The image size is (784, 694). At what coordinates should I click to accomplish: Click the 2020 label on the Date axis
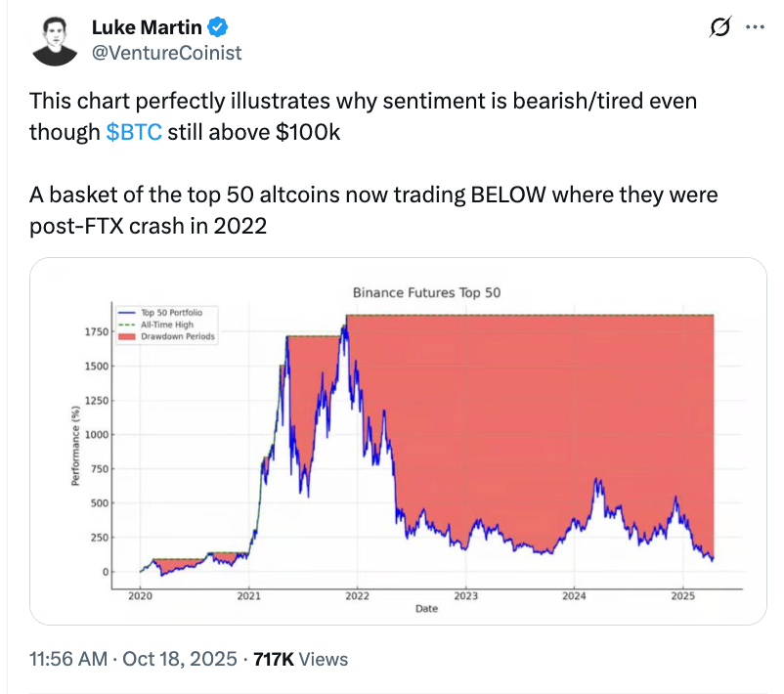tap(140, 595)
